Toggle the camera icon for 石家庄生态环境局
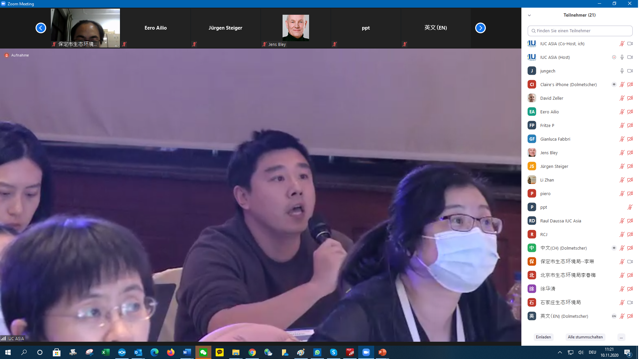644x359 pixels. point(630,302)
